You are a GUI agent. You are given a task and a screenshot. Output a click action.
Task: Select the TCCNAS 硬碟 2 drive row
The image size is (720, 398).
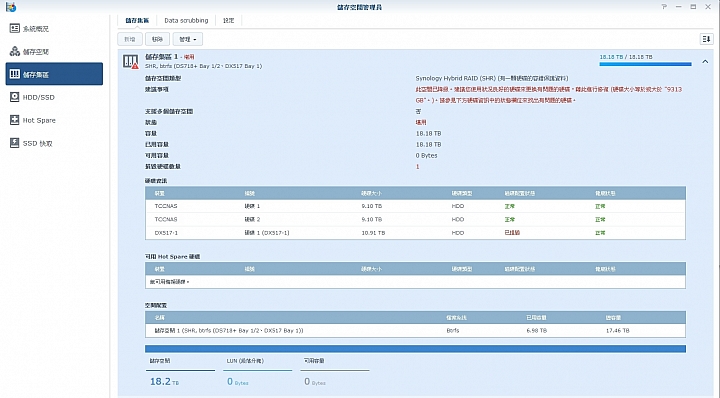click(415, 219)
